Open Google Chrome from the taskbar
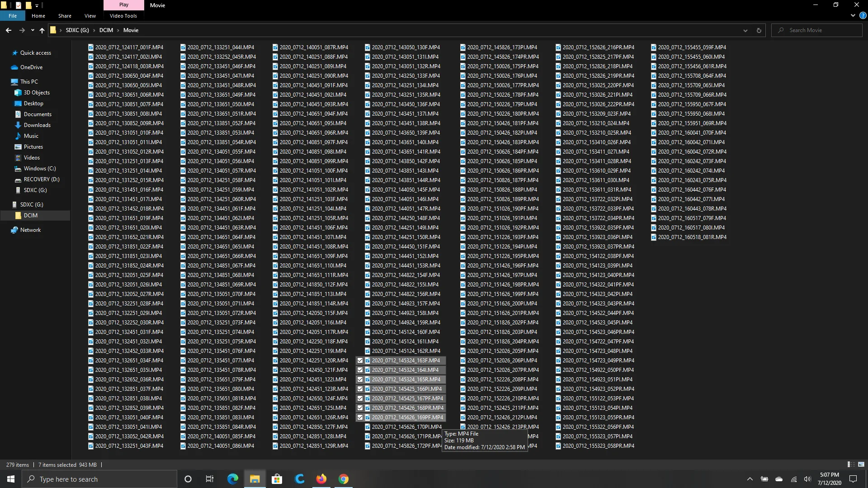 pyautogui.click(x=343, y=479)
